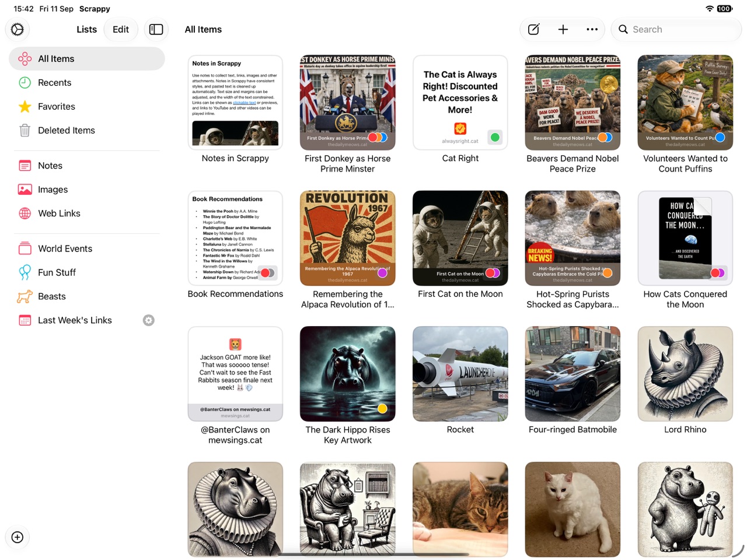Image resolution: width=747 pixels, height=560 pixels.
Task: Open the Recents list
Action: [x=87, y=82]
